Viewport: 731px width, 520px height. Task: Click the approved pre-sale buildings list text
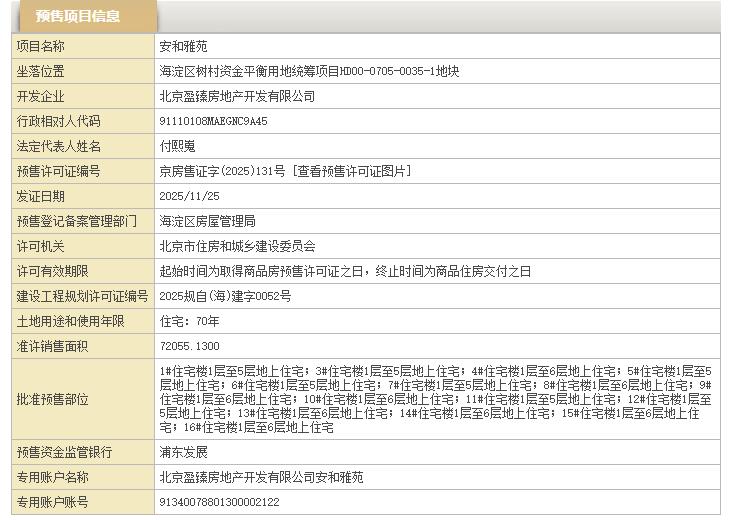pos(435,399)
